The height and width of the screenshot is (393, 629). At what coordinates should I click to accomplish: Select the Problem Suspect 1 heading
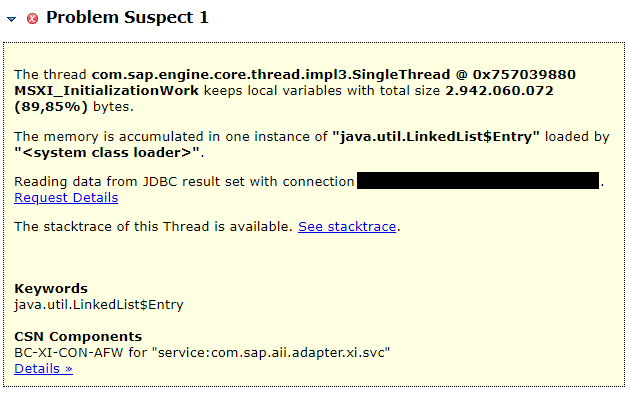[127, 18]
